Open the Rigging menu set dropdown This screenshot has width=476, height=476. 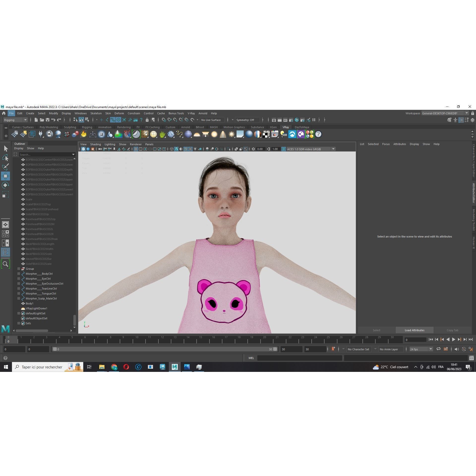(x=15, y=120)
